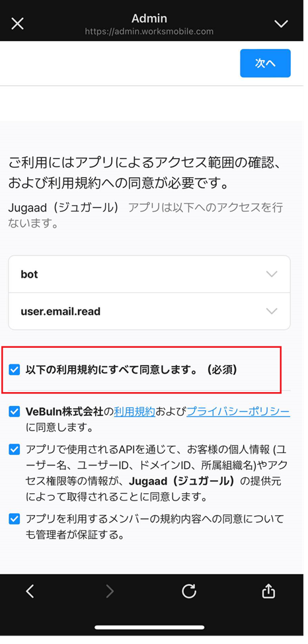
Task: Select the user.email.read scope label
Action: pyautogui.click(x=60, y=311)
